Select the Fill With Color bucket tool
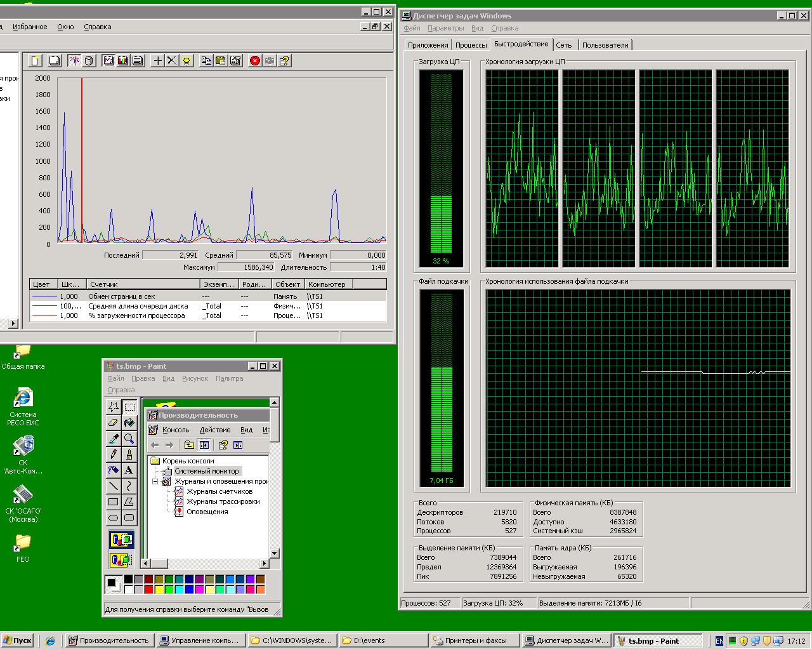This screenshot has width=812, height=650. point(129,422)
